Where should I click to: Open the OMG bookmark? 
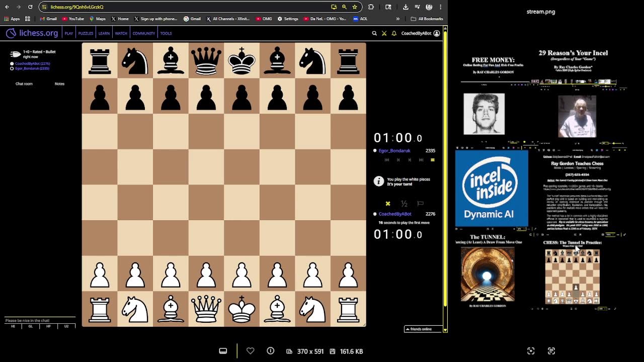(264, 19)
